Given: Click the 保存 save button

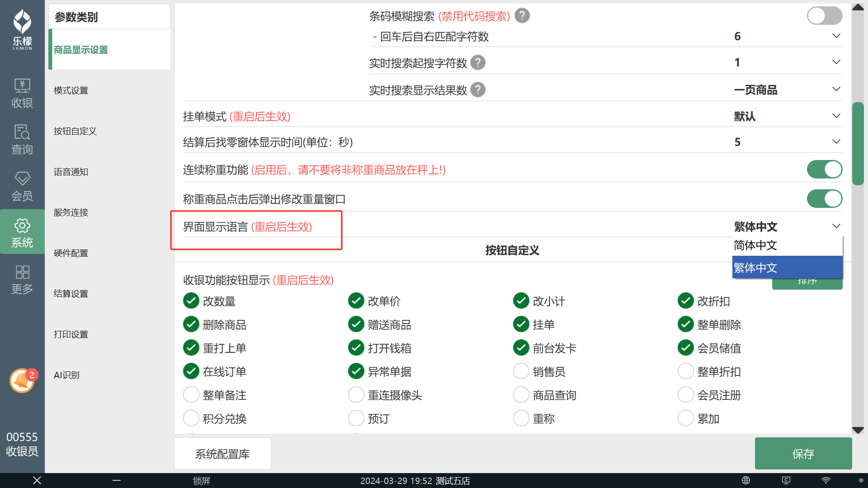Looking at the screenshot, I should (803, 453).
